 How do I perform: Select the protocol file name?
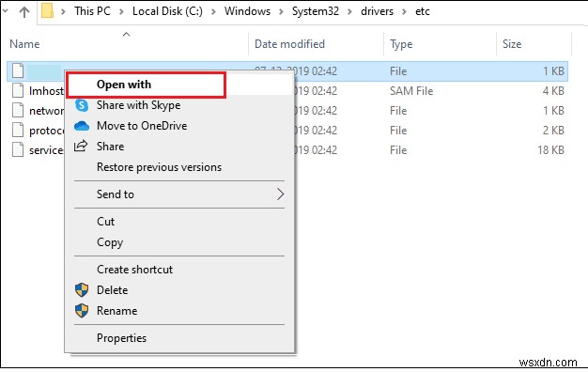tap(47, 131)
